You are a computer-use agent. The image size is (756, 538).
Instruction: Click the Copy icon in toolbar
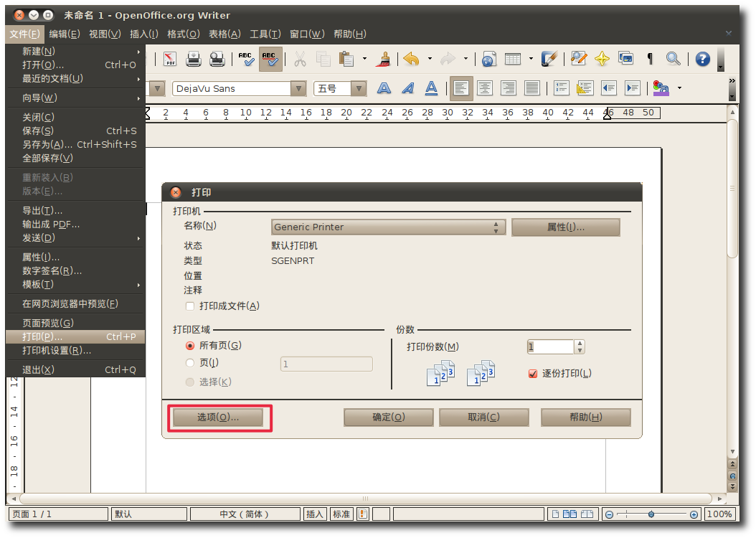tap(323, 60)
